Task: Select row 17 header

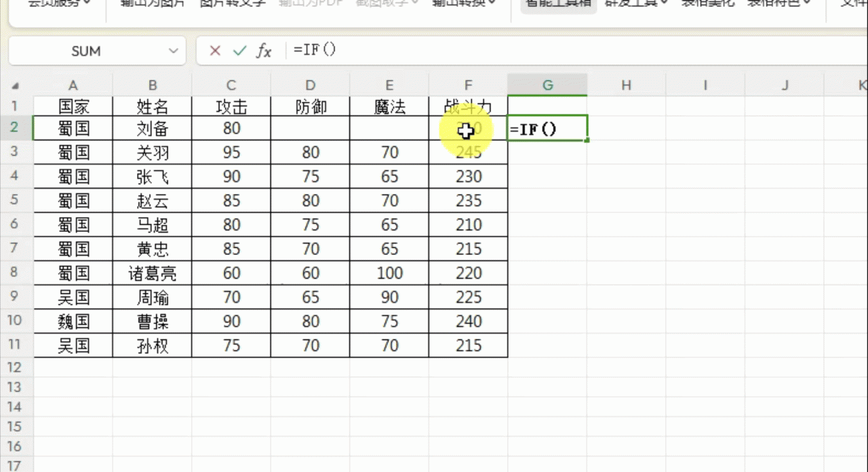Action: coord(16,466)
